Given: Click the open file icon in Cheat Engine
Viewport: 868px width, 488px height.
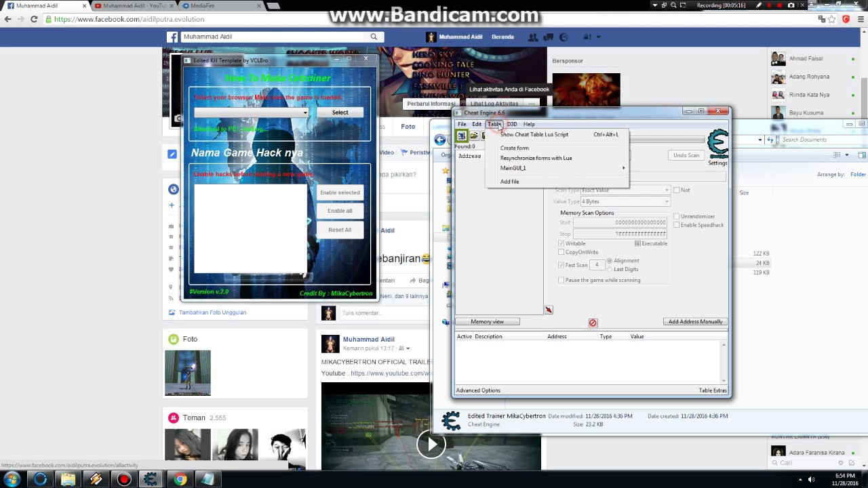Looking at the screenshot, I should (x=473, y=136).
